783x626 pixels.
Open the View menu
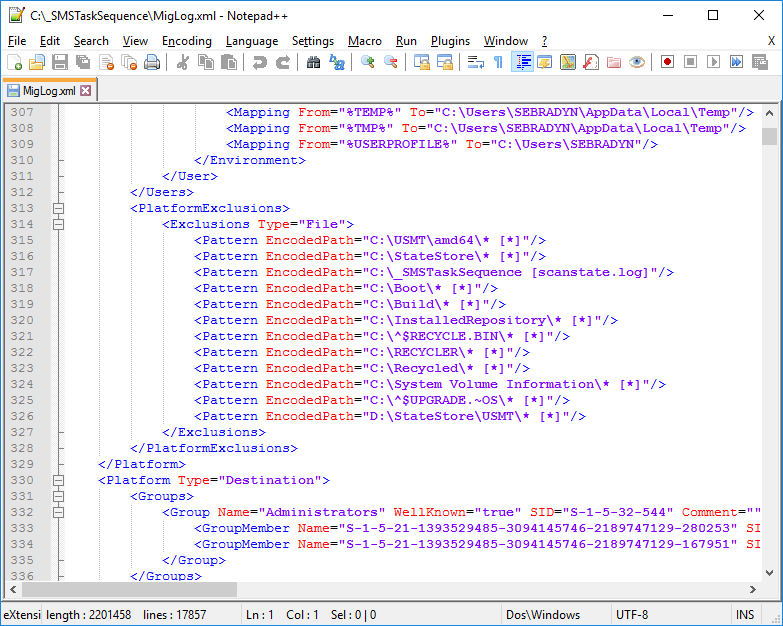pyautogui.click(x=135, y=41)
